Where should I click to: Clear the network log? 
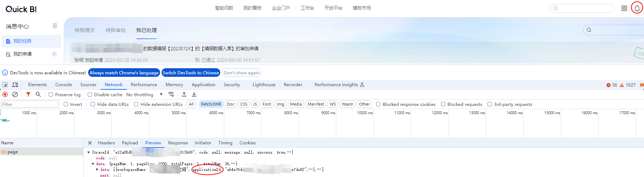(15, 94)
